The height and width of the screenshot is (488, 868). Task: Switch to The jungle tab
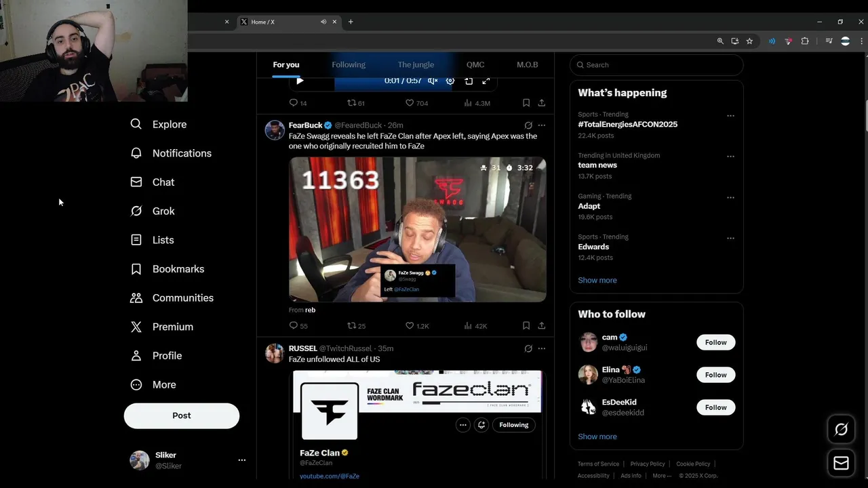416,64
